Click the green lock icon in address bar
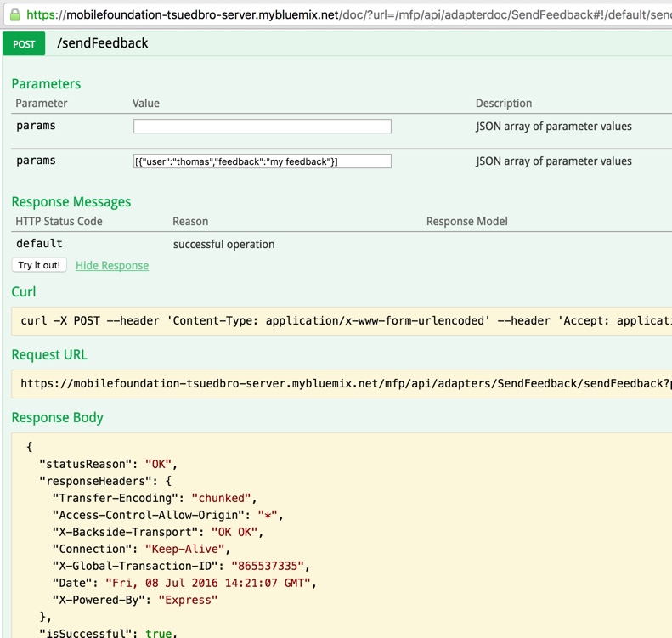Image resolution: width=672 pixels, height=638 pixels. 14,14
